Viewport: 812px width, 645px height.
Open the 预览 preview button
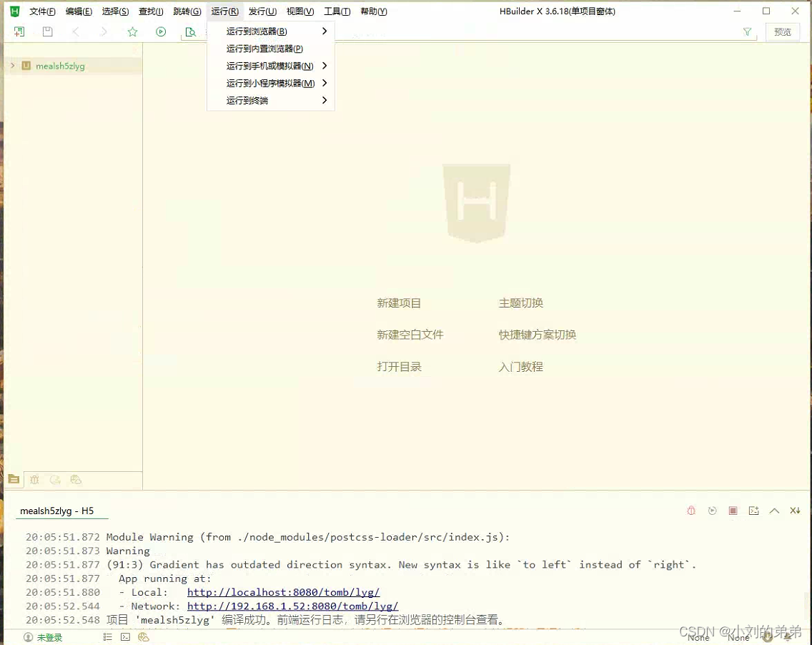click(783, 32)
